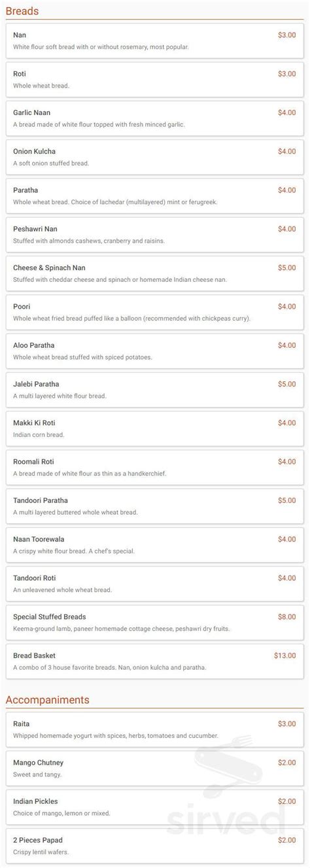Screen dimensions: 310x868
Task: Open the Breads section heading
Action: pyautogui.click(x=22, y=11)
